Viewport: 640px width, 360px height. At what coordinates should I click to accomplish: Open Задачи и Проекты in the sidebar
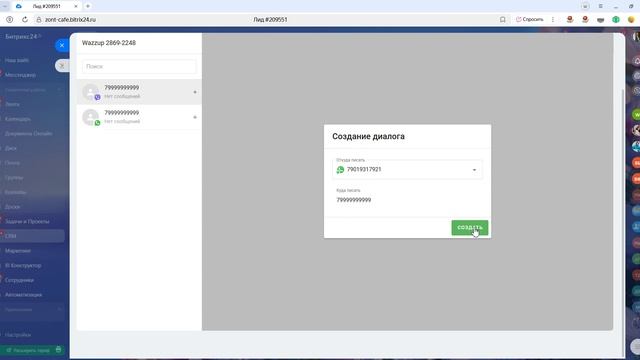click(x=27, y=221)
